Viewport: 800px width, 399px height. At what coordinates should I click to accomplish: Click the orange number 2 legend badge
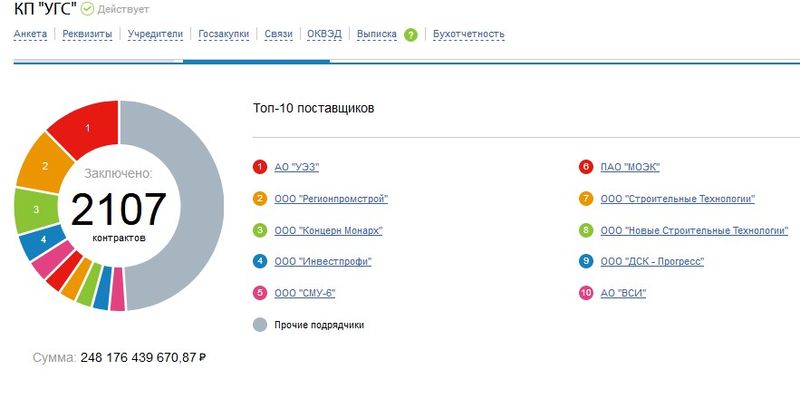pyautogui.click(x=260, y=198)
